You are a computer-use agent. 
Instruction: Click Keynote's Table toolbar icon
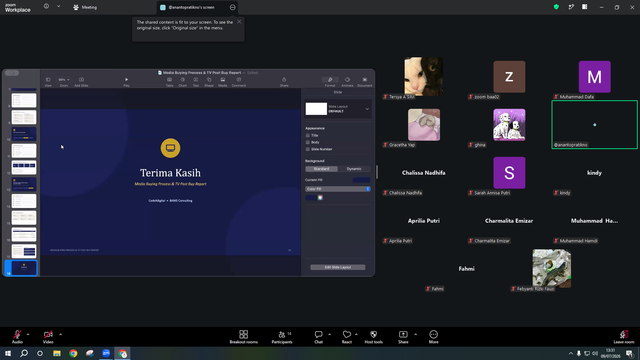coord(169,81)
